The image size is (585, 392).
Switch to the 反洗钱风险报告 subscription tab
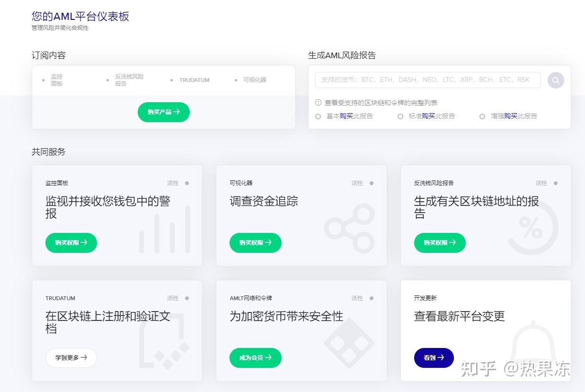click(128, 80)
